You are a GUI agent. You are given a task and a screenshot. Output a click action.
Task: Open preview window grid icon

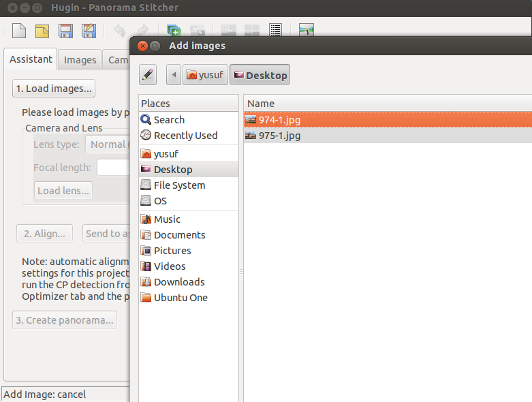252,30
